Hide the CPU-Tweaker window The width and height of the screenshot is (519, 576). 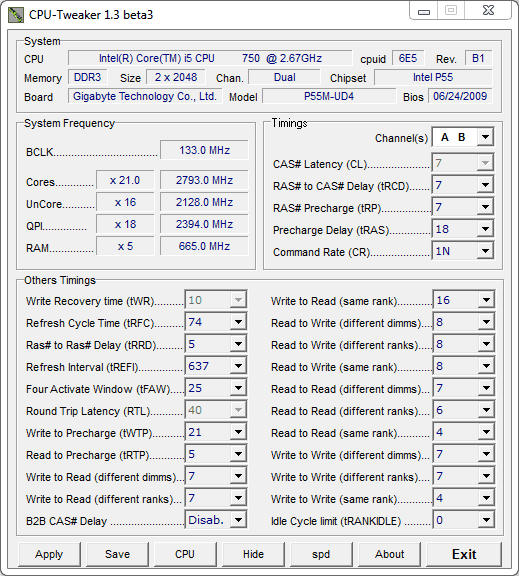coord(253,554)
